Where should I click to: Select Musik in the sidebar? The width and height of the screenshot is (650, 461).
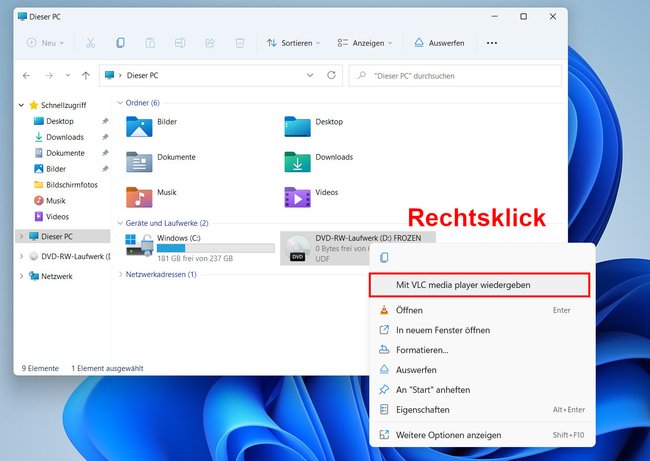[x=56, y=201]
